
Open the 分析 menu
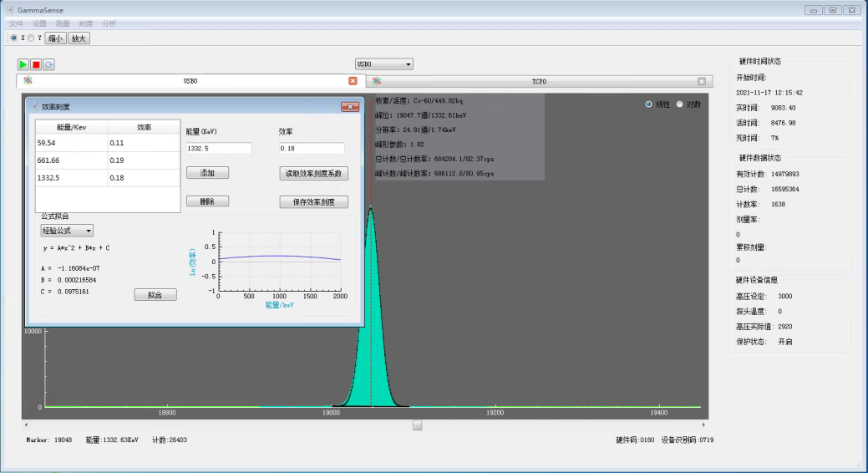pos(109,23)
